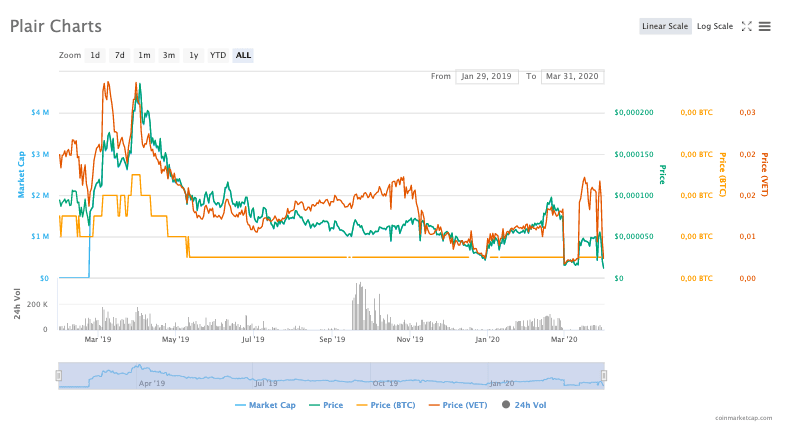The height and width of the screenshot is (441, 793).
Task: Click the To date field
Action: [x=572, y=76]
